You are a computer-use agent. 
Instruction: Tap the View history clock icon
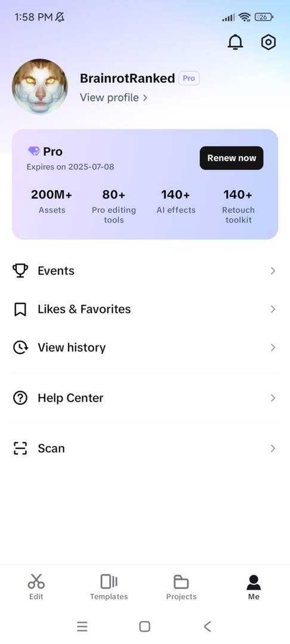(20, 348)
